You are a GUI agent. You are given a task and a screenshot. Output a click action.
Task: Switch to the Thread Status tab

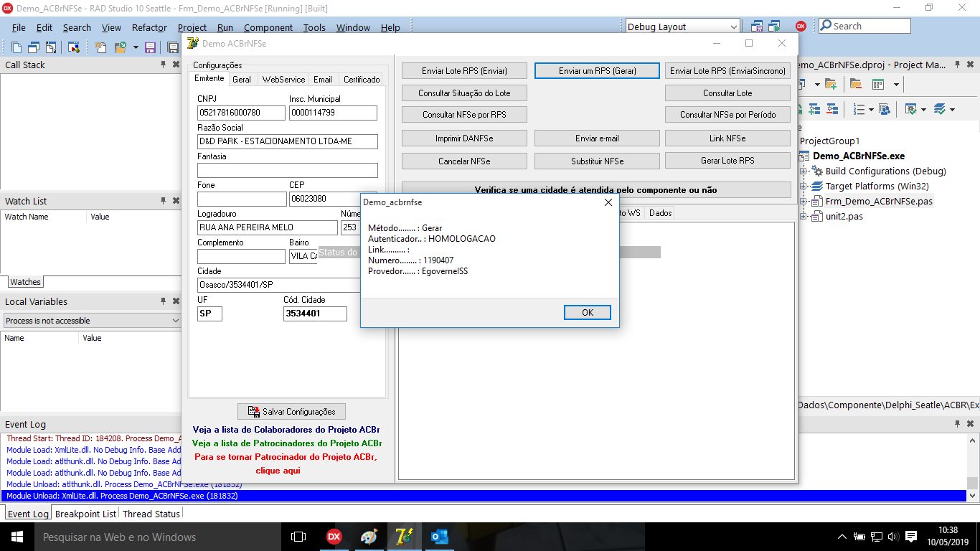(151, 514)
